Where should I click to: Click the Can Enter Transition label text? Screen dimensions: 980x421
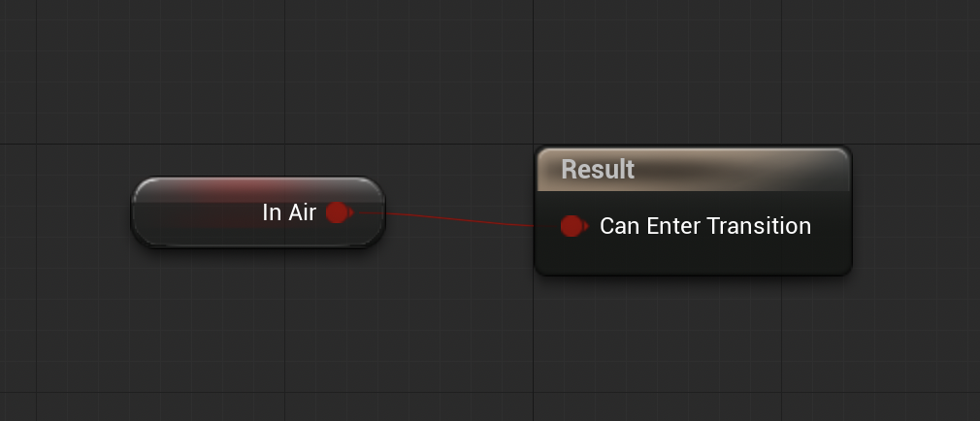[705, 225]
